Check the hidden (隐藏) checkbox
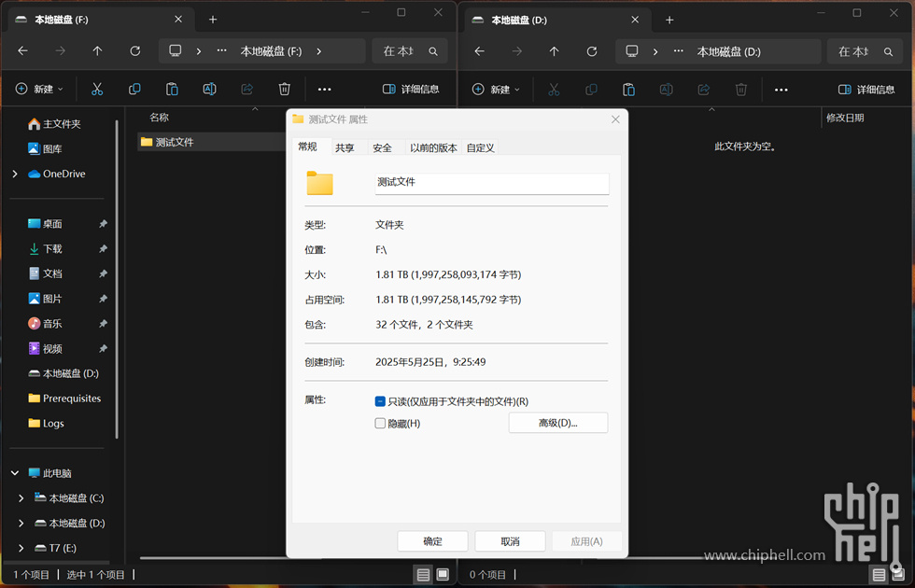 pos(380,424)
